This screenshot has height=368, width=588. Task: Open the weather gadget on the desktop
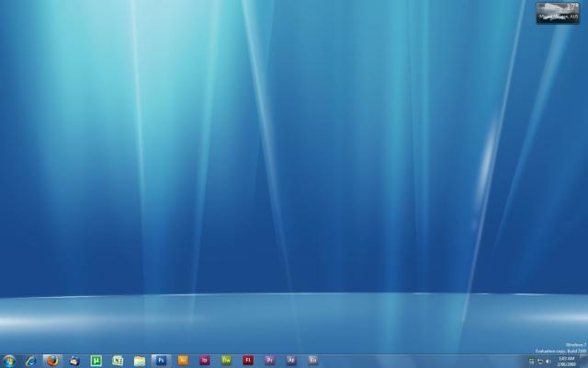pos(558,12)
